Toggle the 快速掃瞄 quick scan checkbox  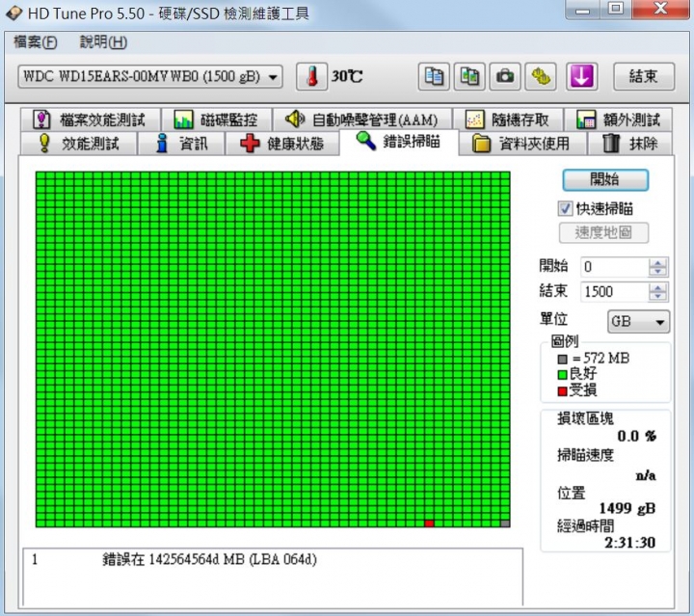(x=565, y=208)
